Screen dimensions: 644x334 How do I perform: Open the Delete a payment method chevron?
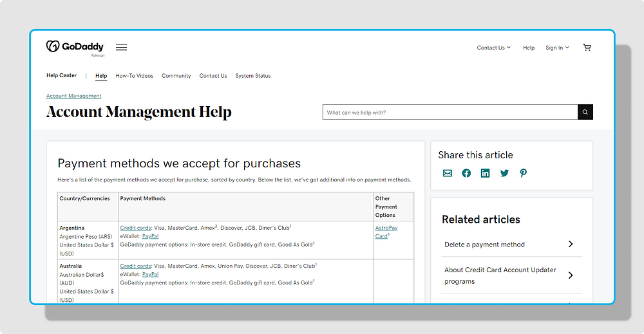click(571, 244)
